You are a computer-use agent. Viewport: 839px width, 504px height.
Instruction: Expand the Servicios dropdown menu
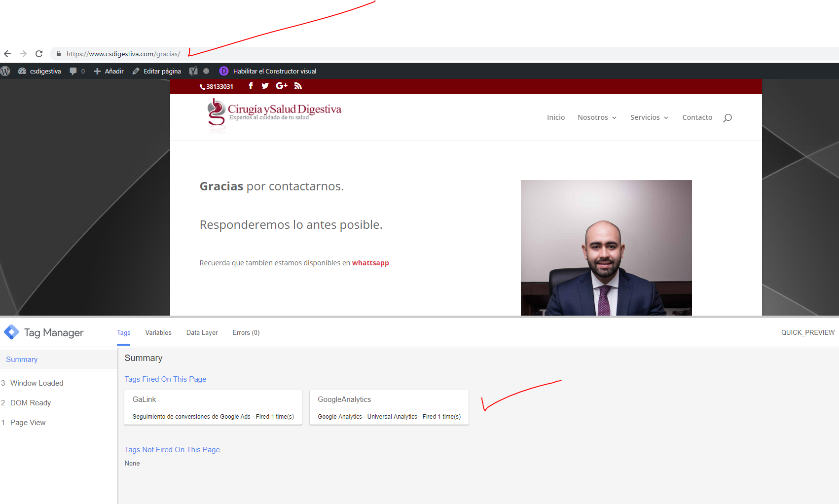[649, 117]
